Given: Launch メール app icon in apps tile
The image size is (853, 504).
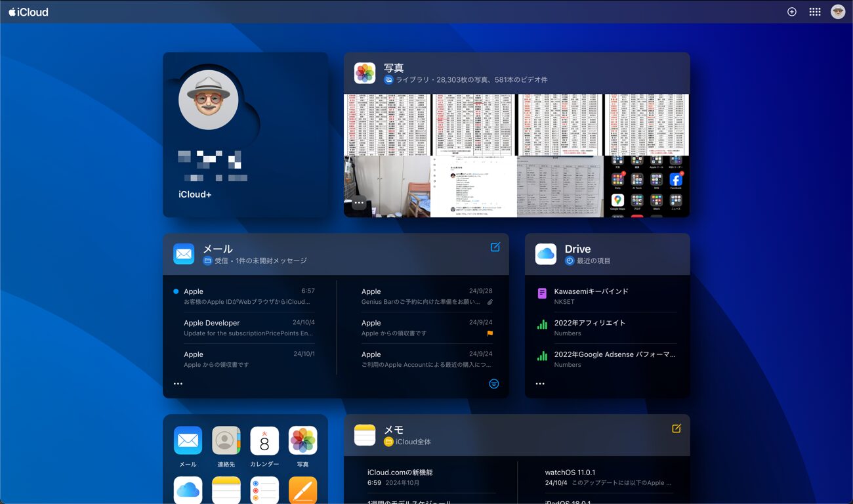Looking at the screenshot, I should tap(188, 440).
